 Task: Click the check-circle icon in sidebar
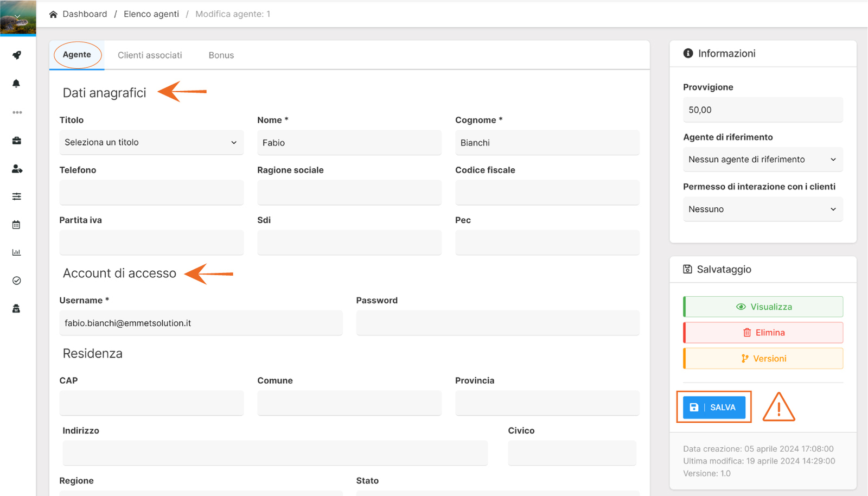pyautogui.click(x=17, y=281)
